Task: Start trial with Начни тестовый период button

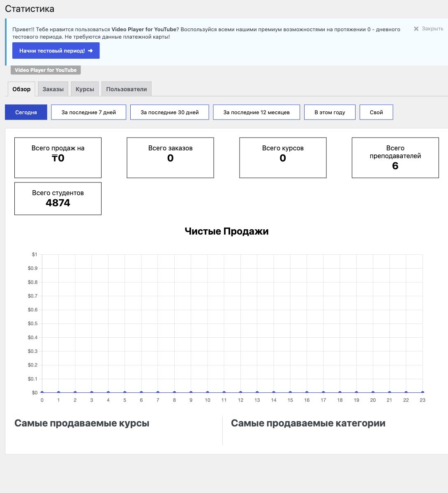Action: tap(56, 51)
